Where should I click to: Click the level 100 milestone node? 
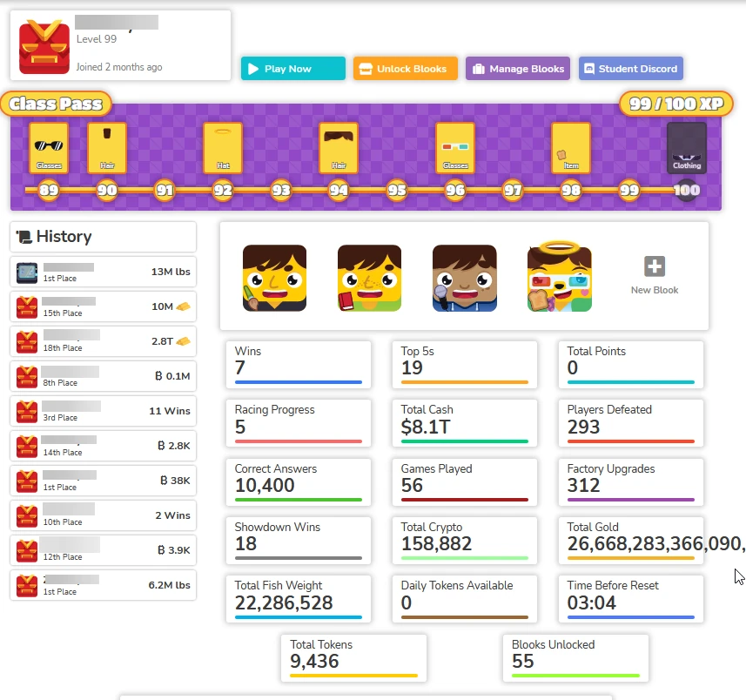pos(687,190)
